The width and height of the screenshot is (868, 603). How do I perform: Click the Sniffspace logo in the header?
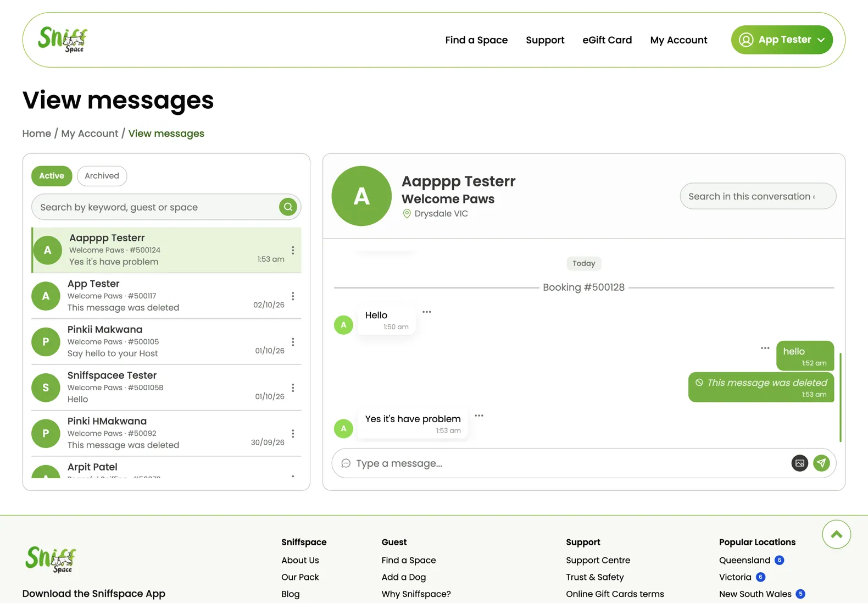[63, 40]
